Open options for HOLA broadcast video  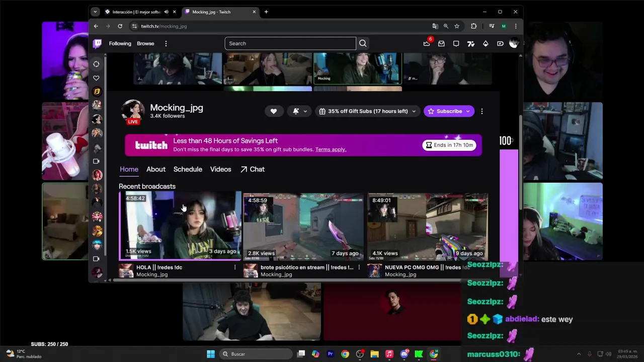tap(235, 267)
